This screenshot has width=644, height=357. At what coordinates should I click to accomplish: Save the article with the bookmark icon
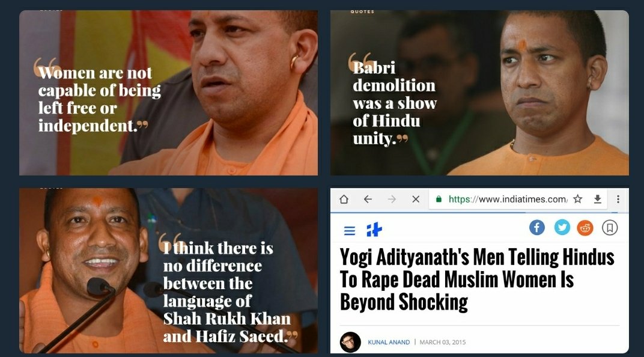(610, 228)
